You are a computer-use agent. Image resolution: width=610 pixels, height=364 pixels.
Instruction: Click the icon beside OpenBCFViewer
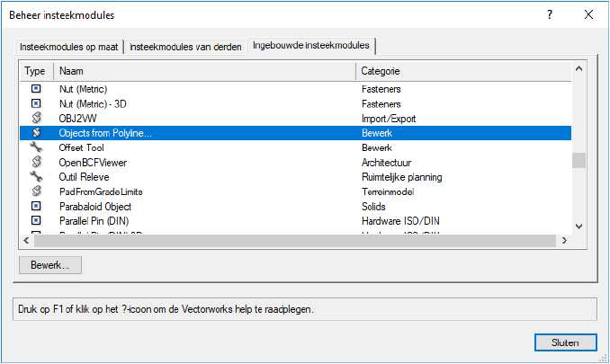pos(36,162)
